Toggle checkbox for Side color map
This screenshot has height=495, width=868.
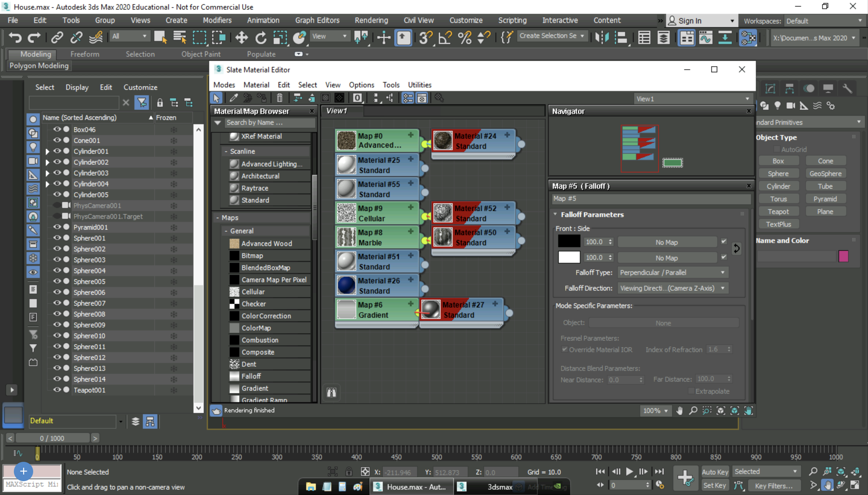[724, 257]
